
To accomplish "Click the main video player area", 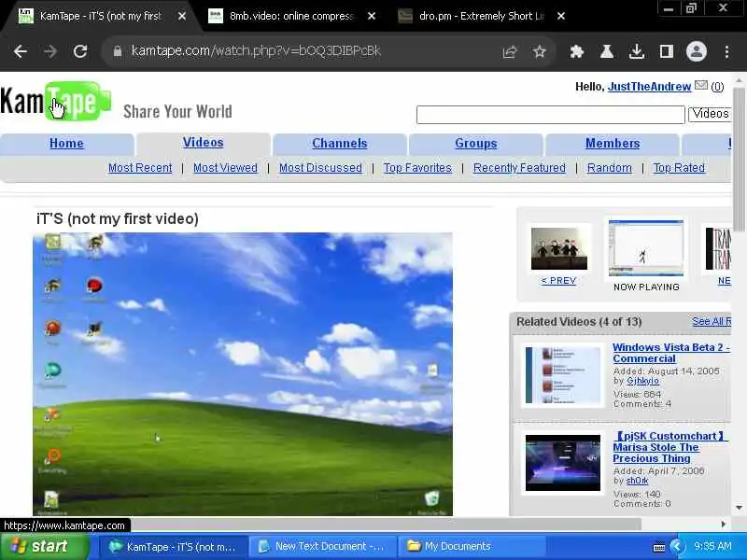I will click(243, 374).
